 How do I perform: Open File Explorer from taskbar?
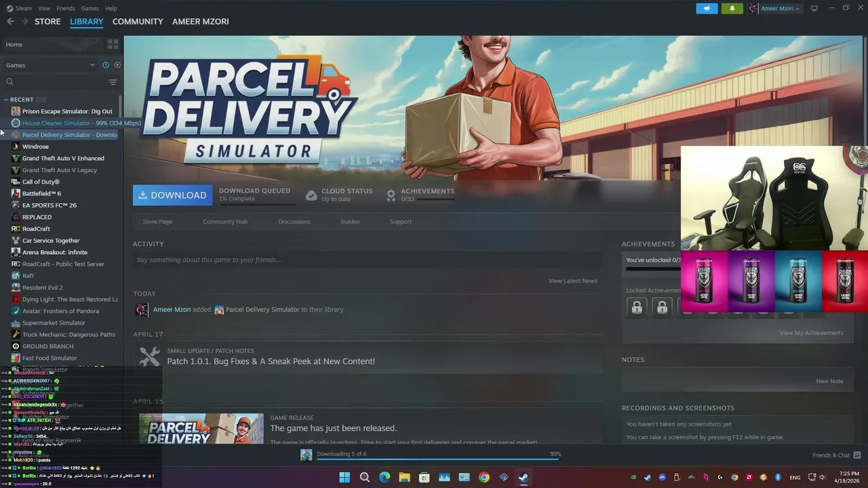click(x=404, y=477)
